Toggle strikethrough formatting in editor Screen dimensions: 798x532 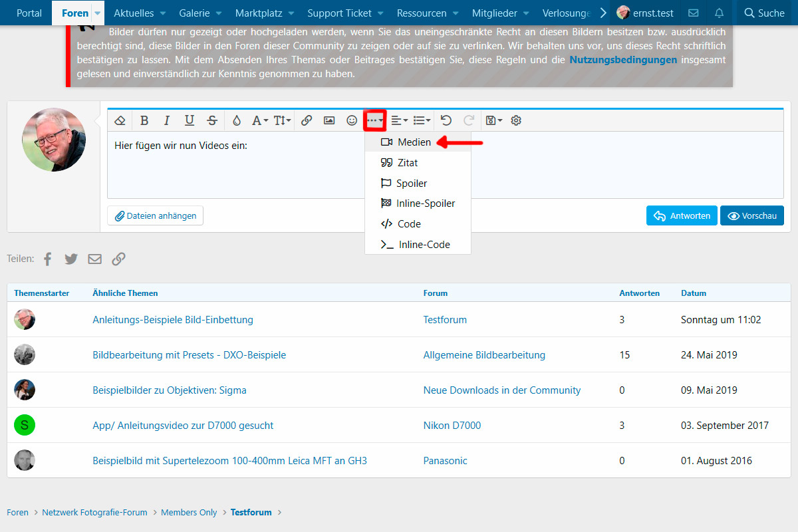212,120
